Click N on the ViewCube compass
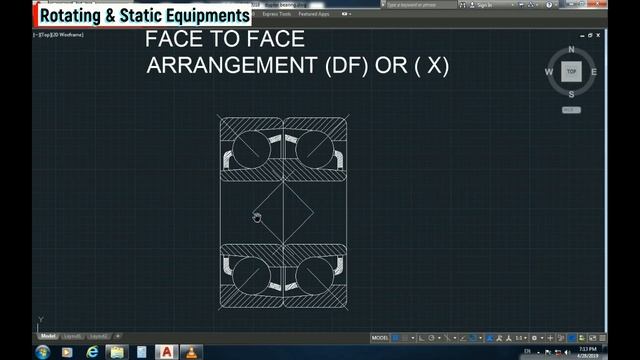 571,49
